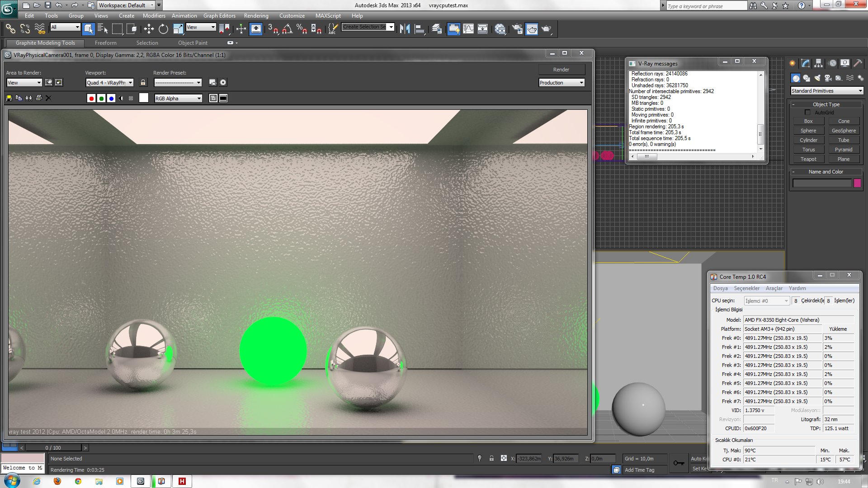868x488 pixels.
Task: Click the magenta object color swatch
Action: (857, 183)
